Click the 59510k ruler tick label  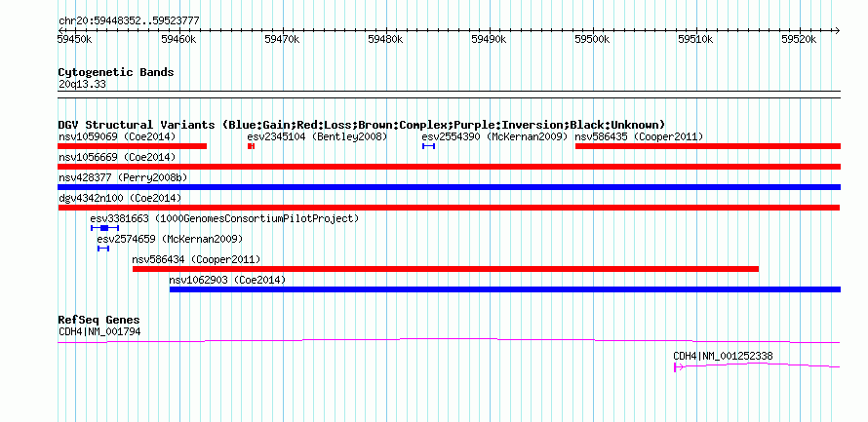(x=696, y=39)
